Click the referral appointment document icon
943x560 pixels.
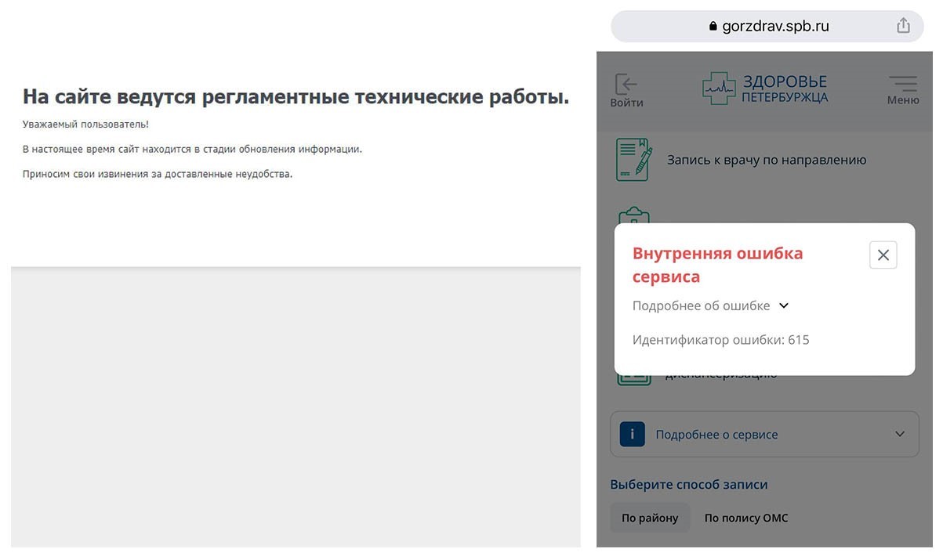point(634,159)
